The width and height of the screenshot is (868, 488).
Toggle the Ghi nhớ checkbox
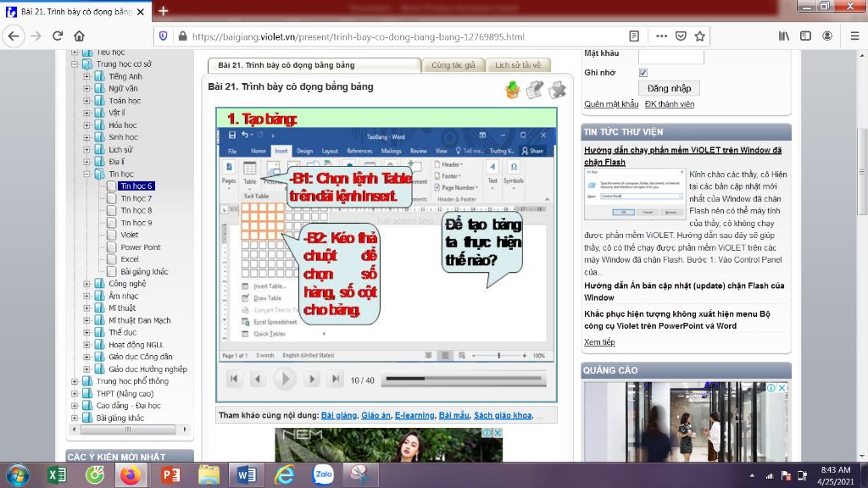point(643,73)
